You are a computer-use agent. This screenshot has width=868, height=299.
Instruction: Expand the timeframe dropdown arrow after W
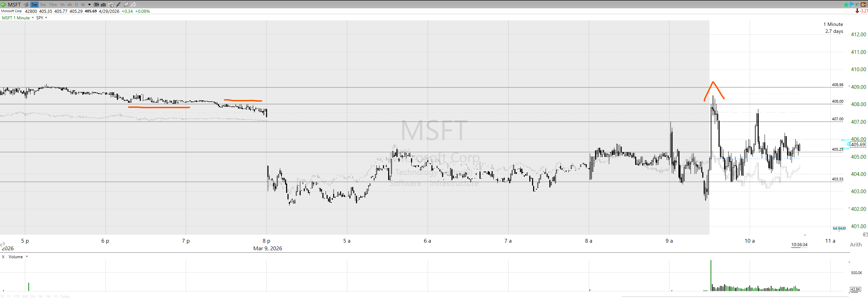(90, 4)
